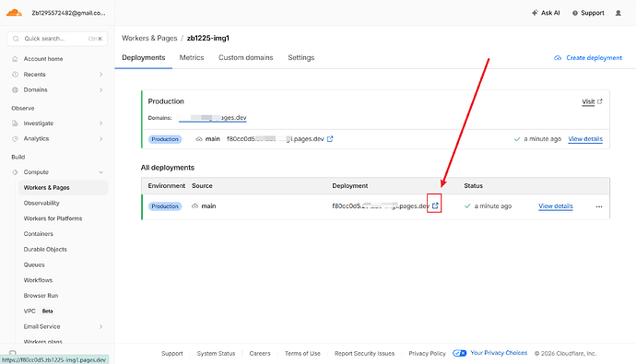Viewport: 636px width, 364px height.
Task: Open VPC Beta in sidebar
Action: pos(39,311)
